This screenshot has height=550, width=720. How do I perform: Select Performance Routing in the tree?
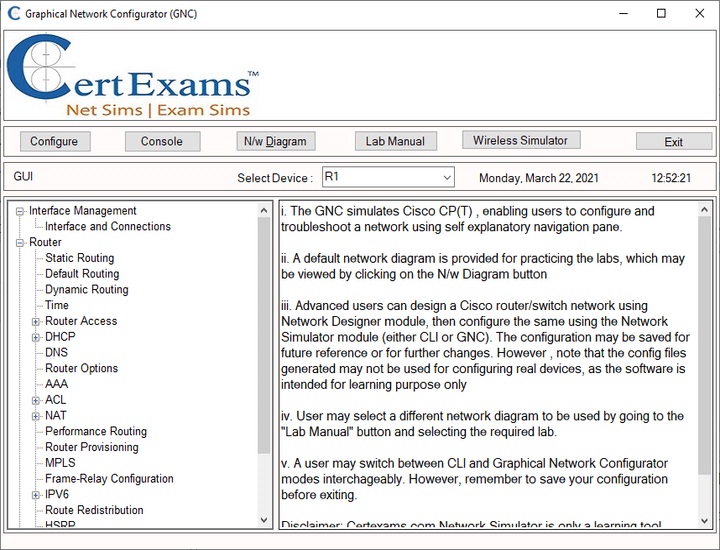(96, 431)
